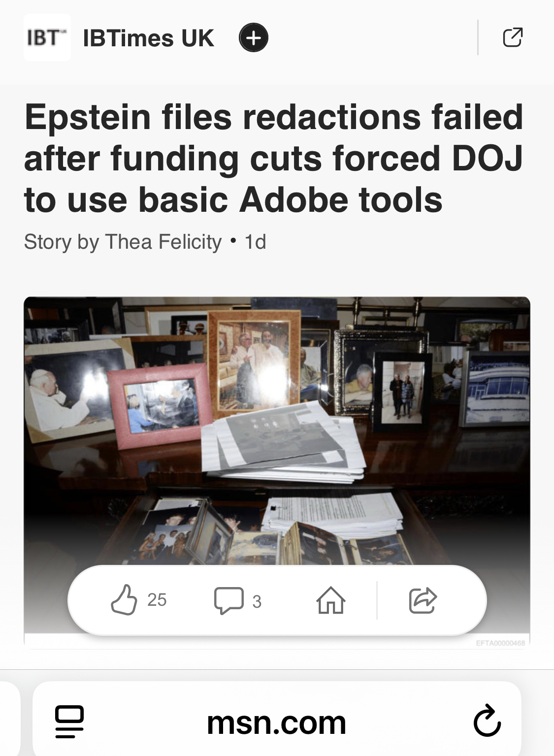Switch to previous tab card at left edge
554x756 pixels.
(x=10, y=719)
